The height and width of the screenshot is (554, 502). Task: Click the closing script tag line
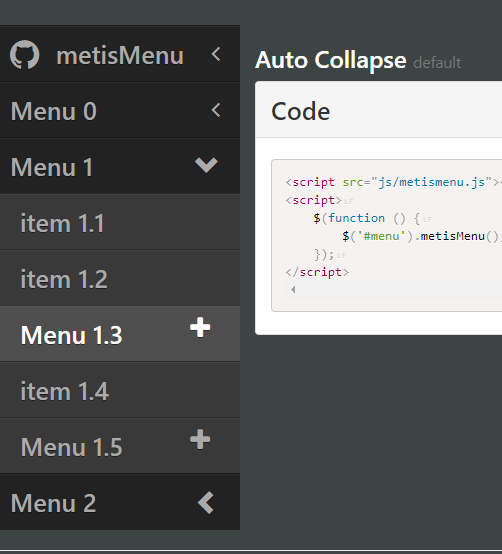[317, 272]
